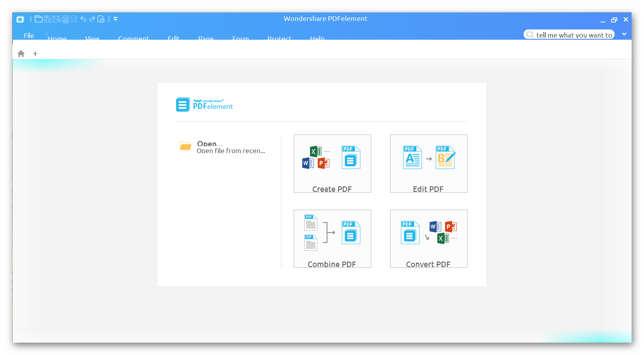Click the Print Preview magnifier page icon
This screenshot has width=644, height=355.
point(74,19)
